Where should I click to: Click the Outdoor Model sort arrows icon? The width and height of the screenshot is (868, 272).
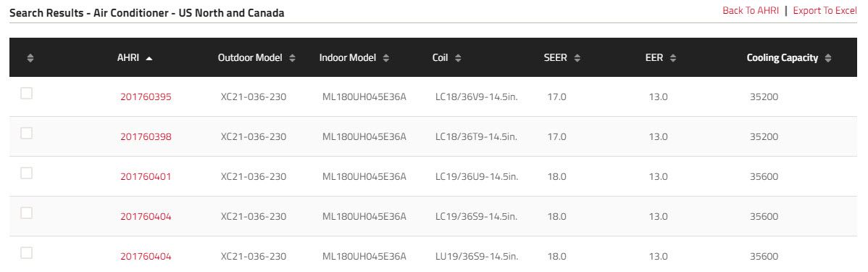click(292, 58)
